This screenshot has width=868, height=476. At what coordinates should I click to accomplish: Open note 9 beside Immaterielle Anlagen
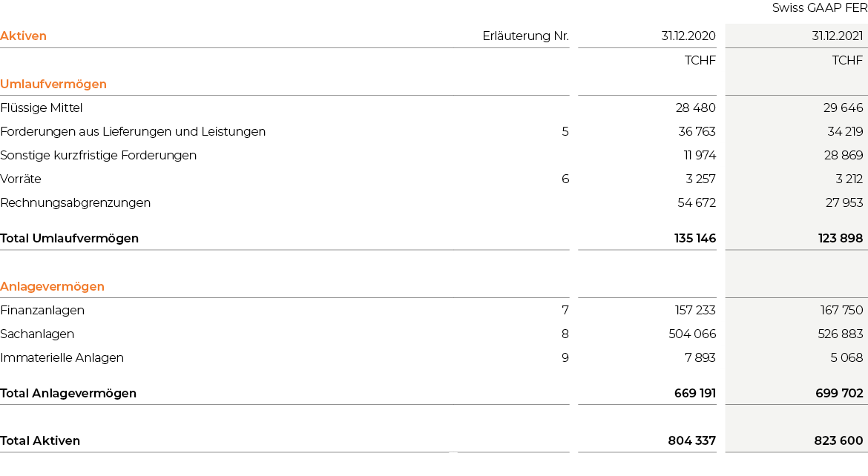pos(565,358)
